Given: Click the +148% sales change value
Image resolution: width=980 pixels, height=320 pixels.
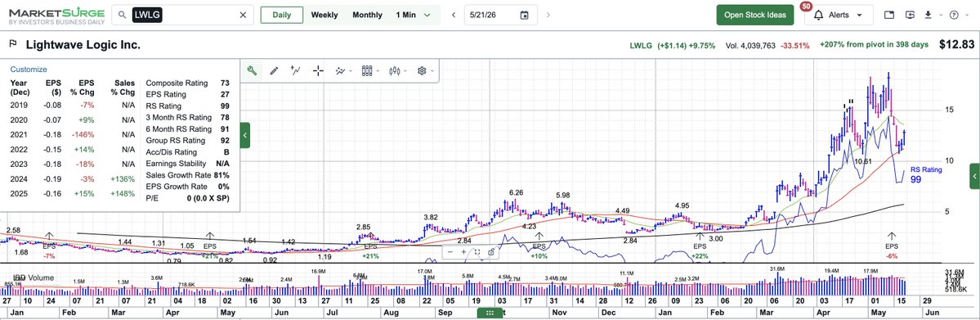Looking at the screenshot, I should click(123, 193).
